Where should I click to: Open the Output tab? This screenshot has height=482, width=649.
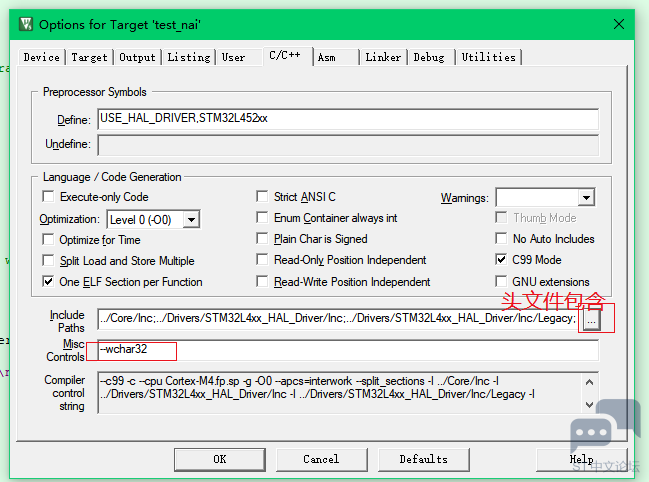click(x=137, y=57)
